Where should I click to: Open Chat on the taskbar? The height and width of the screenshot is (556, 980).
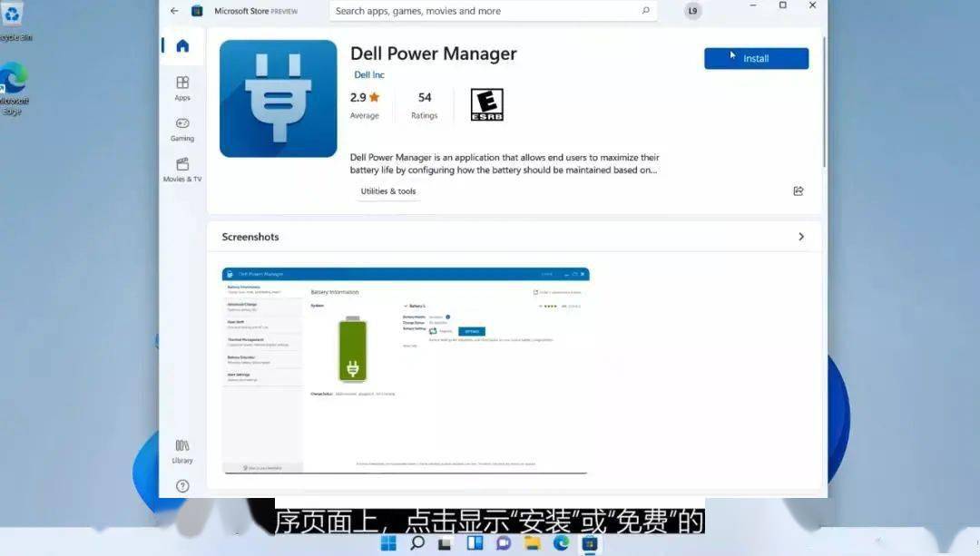pyautogui.click(x=503, y=543)
